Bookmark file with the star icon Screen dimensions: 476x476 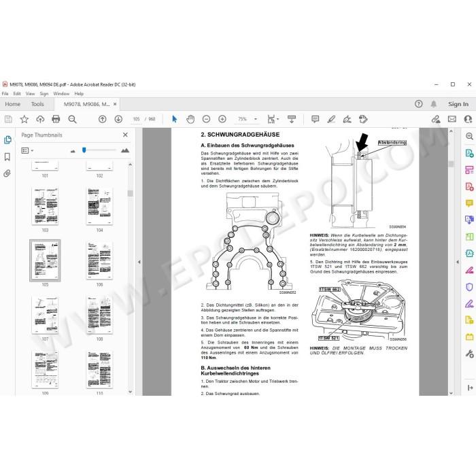click(x=24, y=119)
